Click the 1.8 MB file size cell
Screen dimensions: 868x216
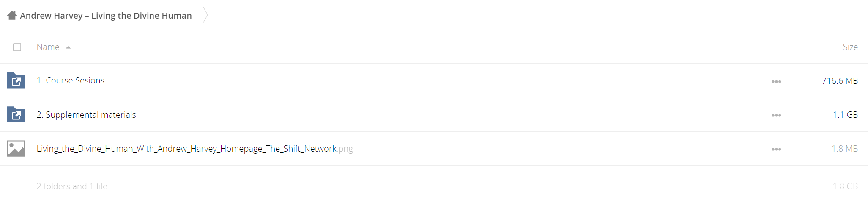pyautogui.click(x=845, y=149)
